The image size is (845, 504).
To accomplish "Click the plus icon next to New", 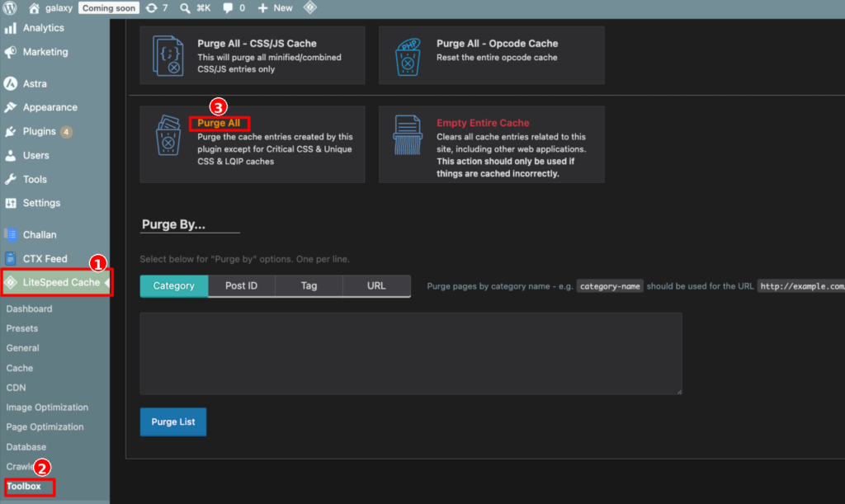I will coord(262,8).
